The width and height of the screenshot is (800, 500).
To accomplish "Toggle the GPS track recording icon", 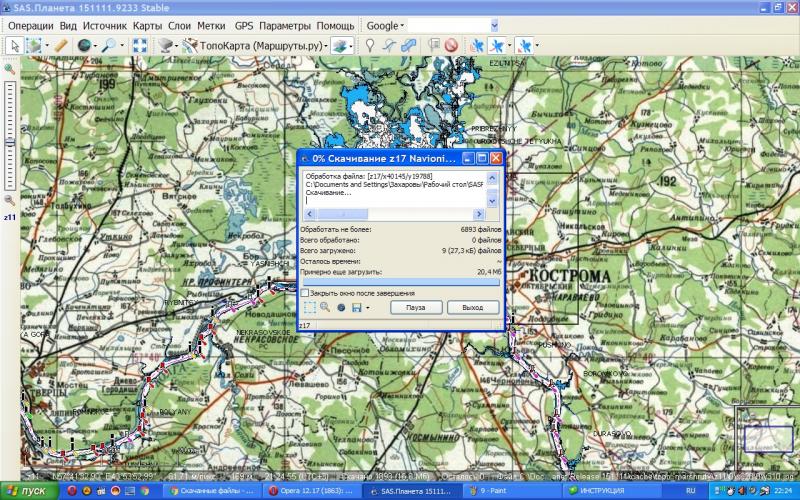I will tap(496, 46).
